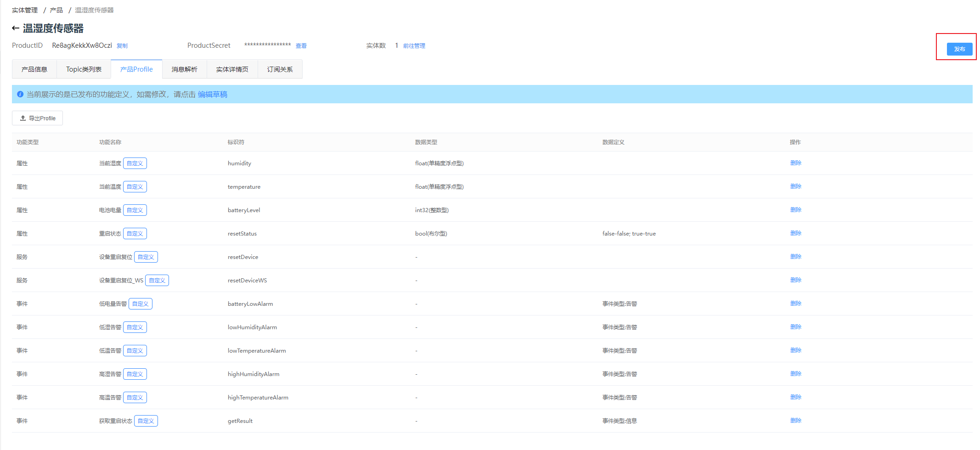Image resolution: width=980 pixels, height=450 pixels.
Task: Delete the temperature property row
Action: pyautogui.click(x=796, y=186)
